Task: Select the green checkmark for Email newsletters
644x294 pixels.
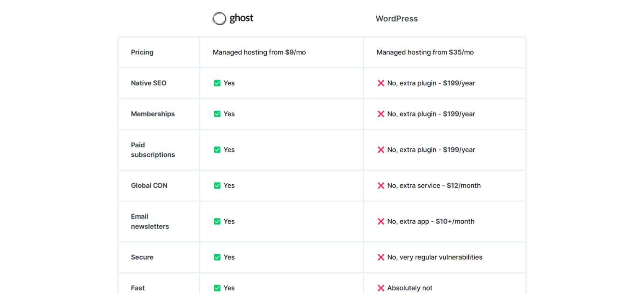Action: tap(217, 221)
